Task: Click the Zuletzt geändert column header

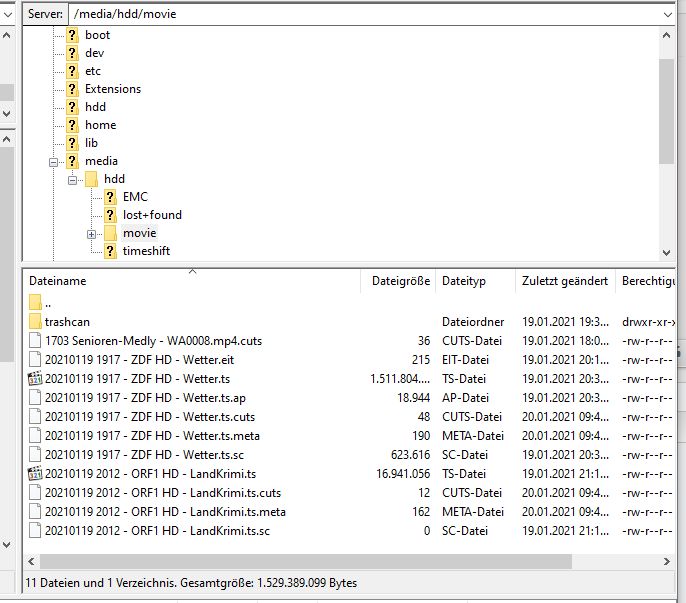Action: (564, 282)
